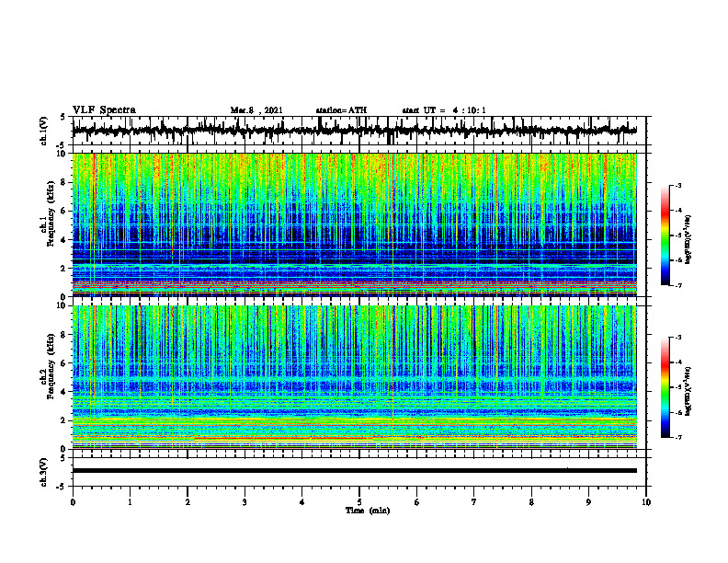Click the "2" kHz tick on ch.2 spectrogram
The image size is (728, 563).
pos(64,420)
